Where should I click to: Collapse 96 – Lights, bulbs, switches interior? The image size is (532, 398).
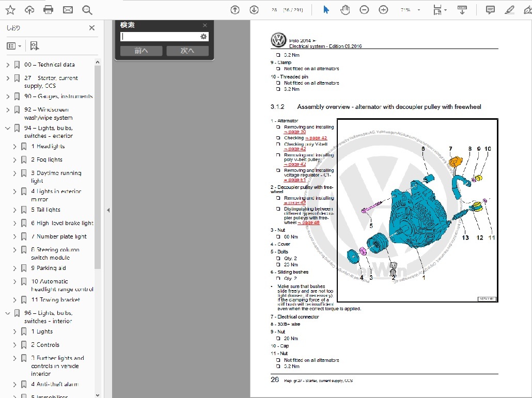8,313
